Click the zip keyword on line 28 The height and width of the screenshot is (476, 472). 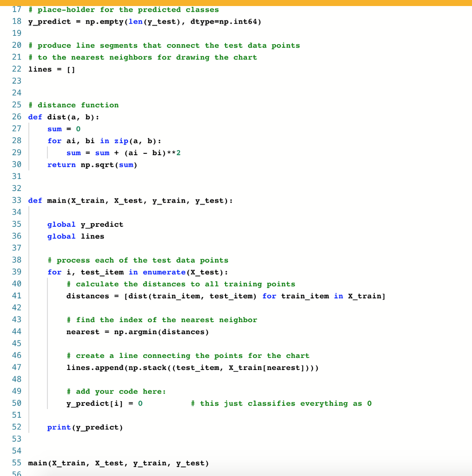tap(121, 140)
